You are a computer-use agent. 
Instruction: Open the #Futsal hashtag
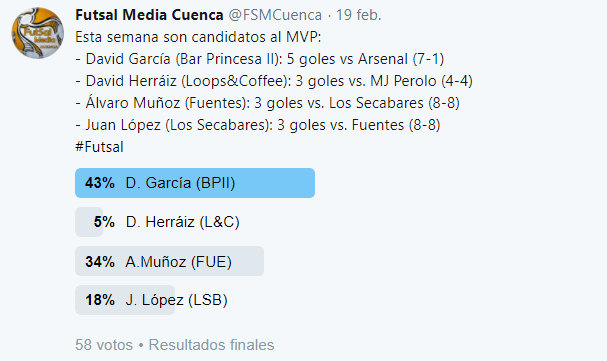[99, 147]
